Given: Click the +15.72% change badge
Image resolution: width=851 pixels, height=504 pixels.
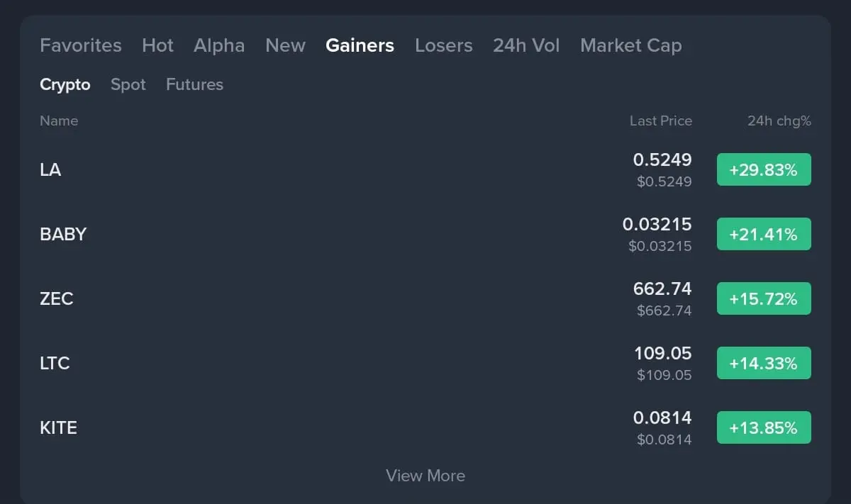Looking at the screenshot, I should [x=763, y=299].
